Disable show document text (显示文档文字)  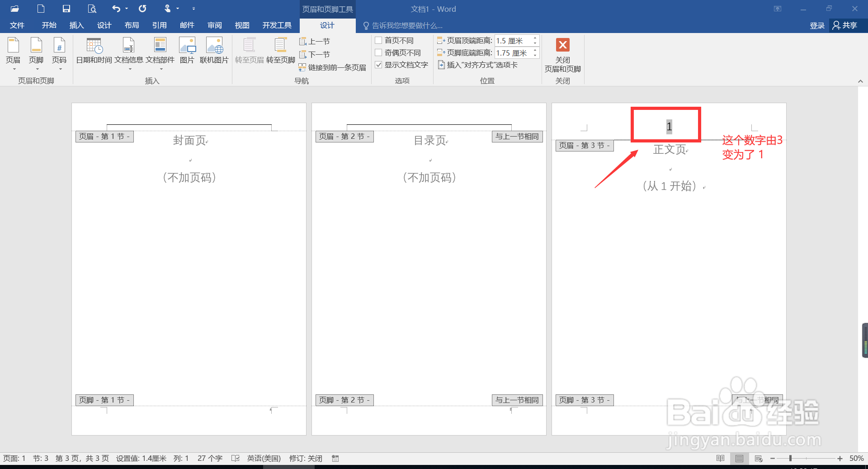379,64
